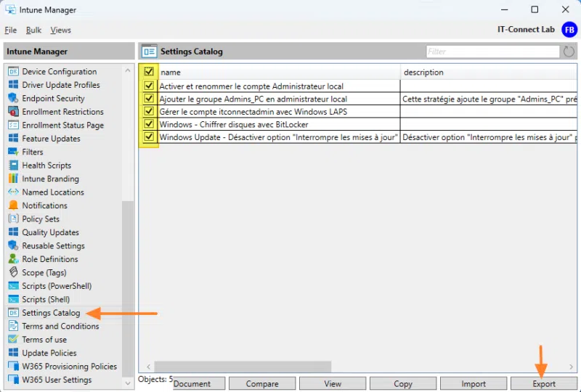The width and height of the screenshot is (581, 392).
Task: Open the Bulk menu
Action: [x=33, y=30]
